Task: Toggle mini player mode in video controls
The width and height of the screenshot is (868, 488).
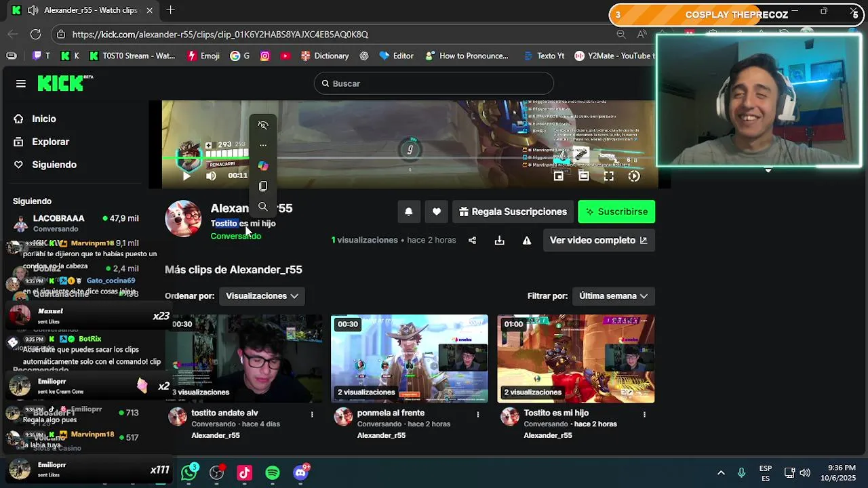Action: point(558,176)
